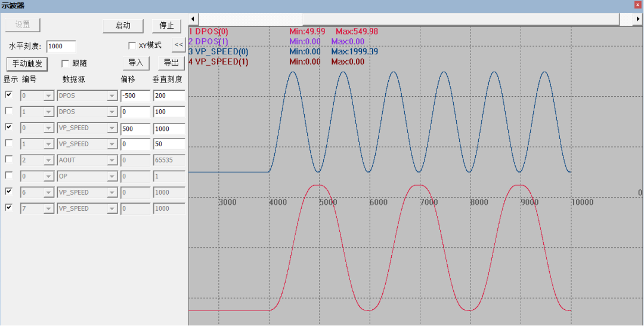Click the vertical scale field showing 200
644x326 pixels.
[169, 96]
